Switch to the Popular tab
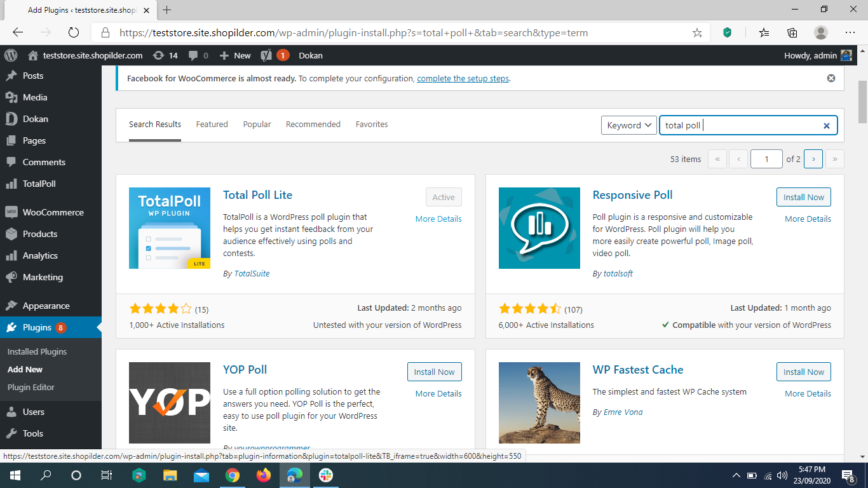 coord(257,125)
